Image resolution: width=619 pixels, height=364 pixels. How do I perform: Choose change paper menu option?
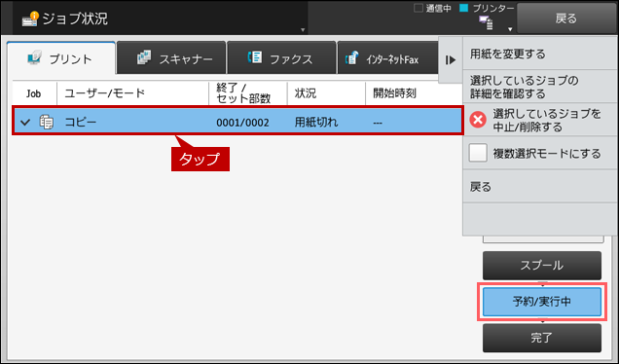pyautogui.click(x=539, y=54)
